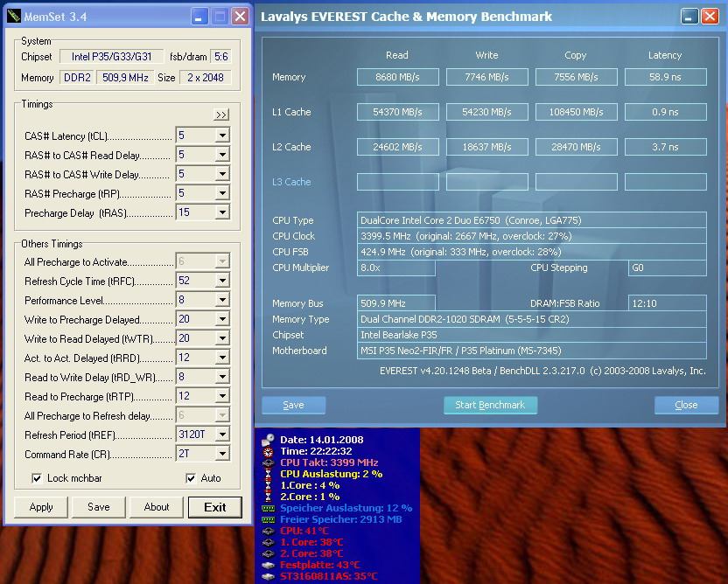
Task: Click the RAM icon beside Freier Speicher
Action: (x=268, y=519)
